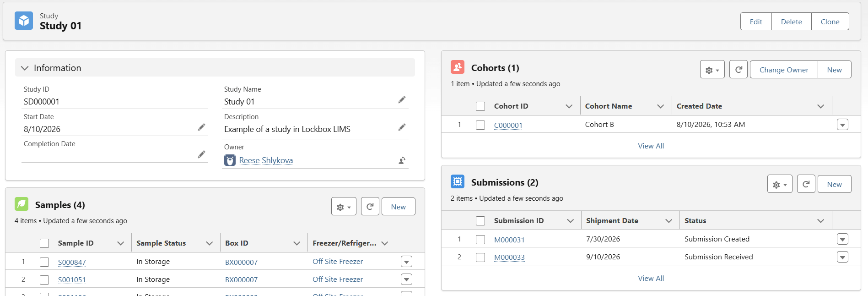Refresh the Cohorts list
The height and width of the screenshot is (296, 868).
tap(739, 70)
